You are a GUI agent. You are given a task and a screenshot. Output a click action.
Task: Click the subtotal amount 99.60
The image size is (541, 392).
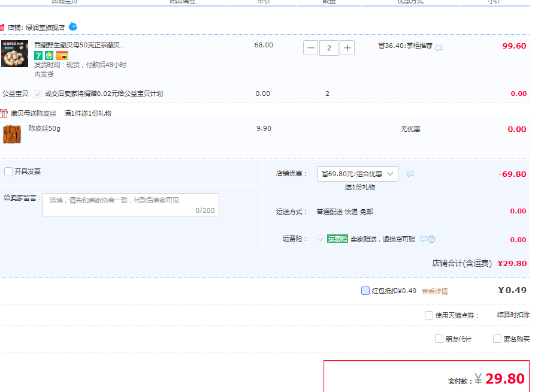click(514, 46)
